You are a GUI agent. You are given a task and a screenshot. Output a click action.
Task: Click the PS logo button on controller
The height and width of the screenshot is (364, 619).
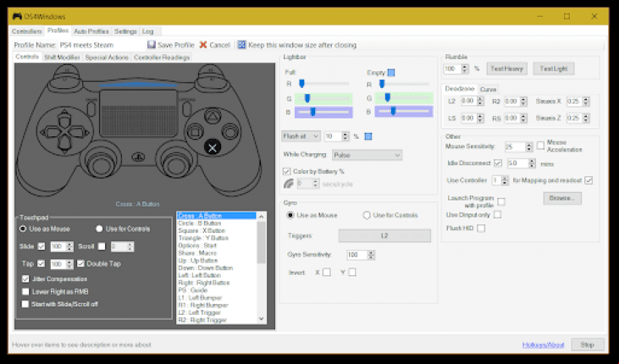(x=138, y=157)
